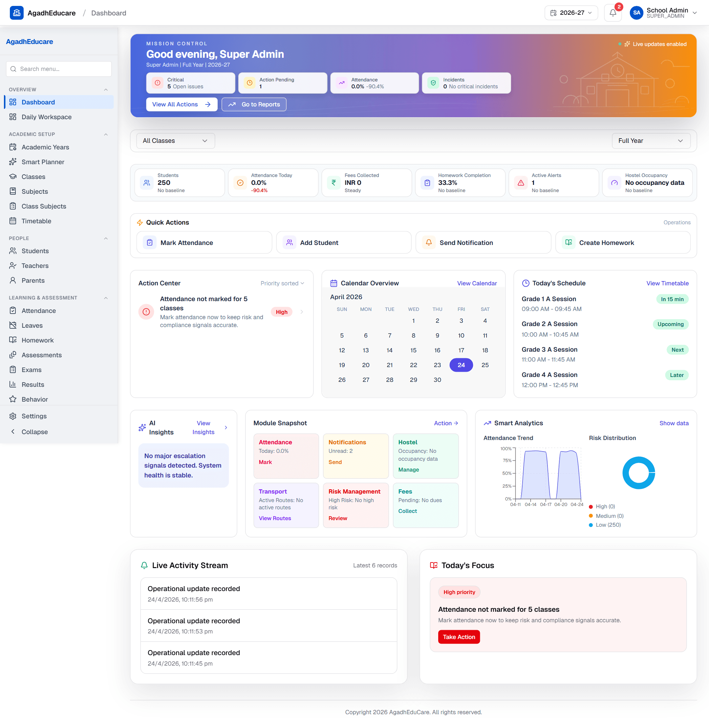Click the red alert icon in Action Center
The width and height of the screenshot is (709, 728).
146,312
